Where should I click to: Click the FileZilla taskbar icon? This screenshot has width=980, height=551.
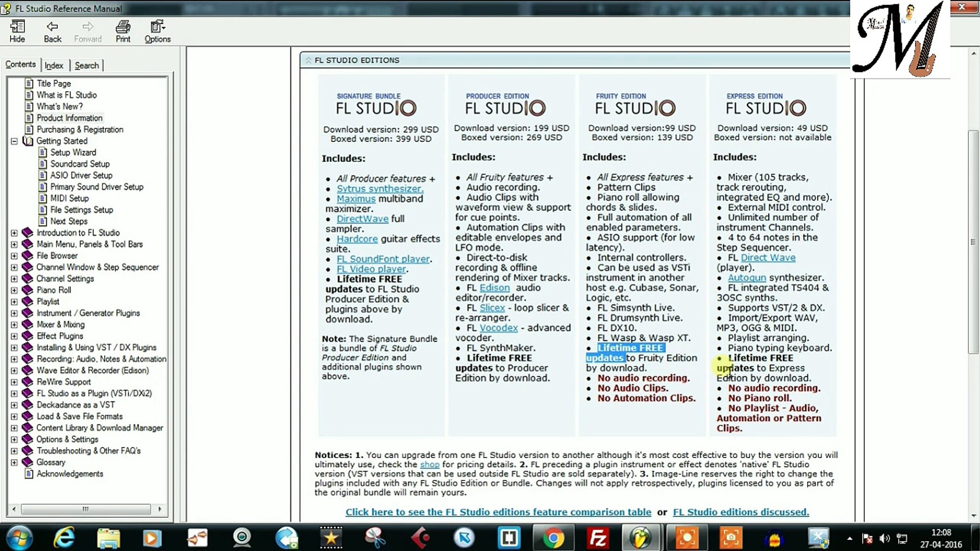pos(597,538)
